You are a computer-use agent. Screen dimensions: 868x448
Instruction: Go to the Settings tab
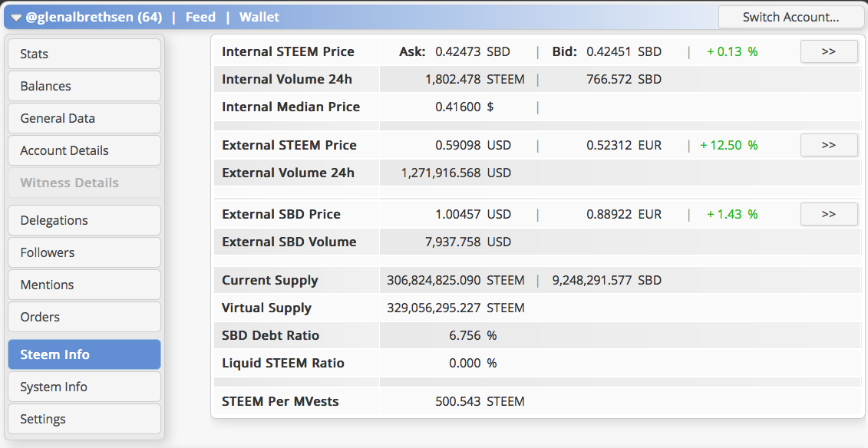[84, 419]
